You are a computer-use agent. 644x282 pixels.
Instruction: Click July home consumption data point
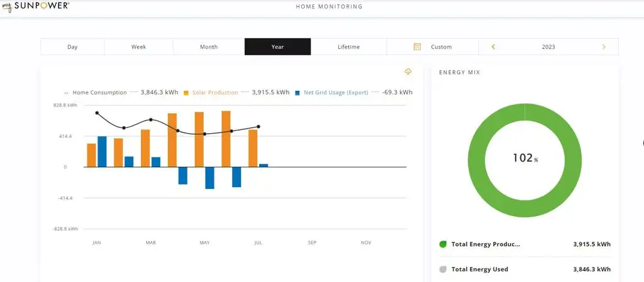click(x=258, y=127)
